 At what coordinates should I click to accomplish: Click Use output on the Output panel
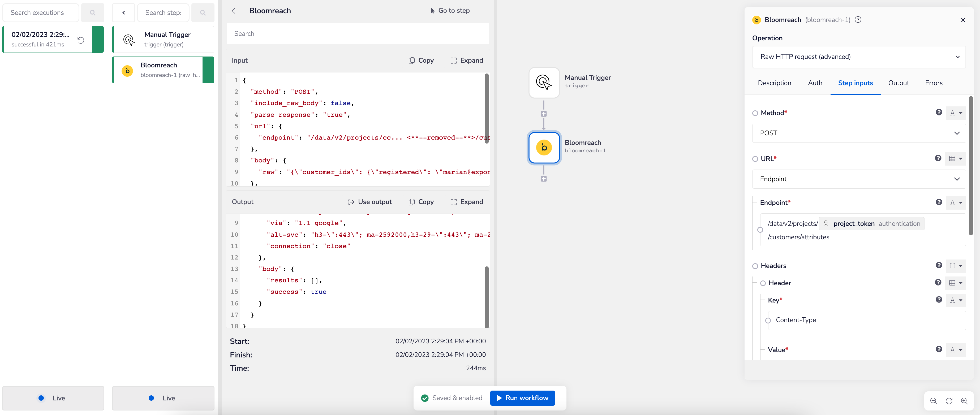pyautogui.click(x=369, y=202)
